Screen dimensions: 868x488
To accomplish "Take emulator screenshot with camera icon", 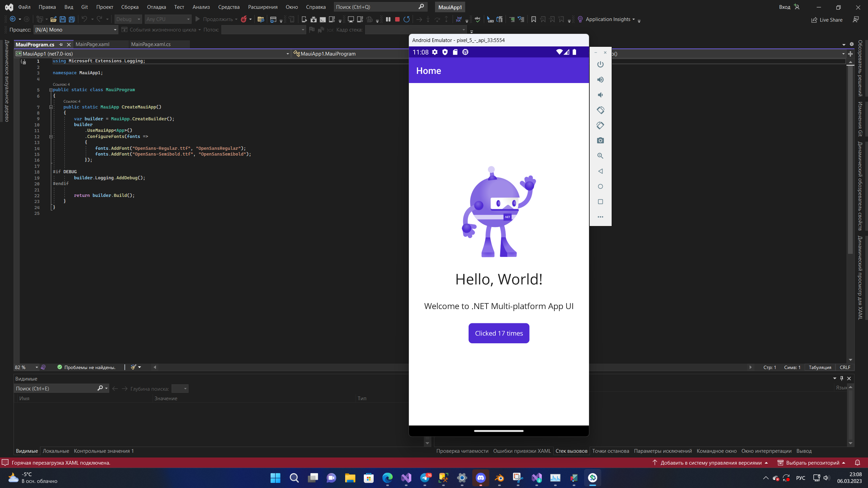I will pyautogui.click(x=600, y=140).
